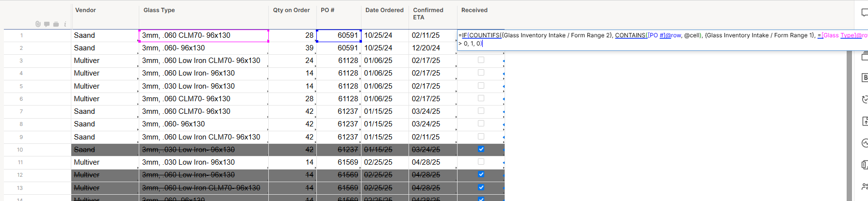Select row number 13
Viewport: 868px width, 201px height.
[x=20, y=188]
